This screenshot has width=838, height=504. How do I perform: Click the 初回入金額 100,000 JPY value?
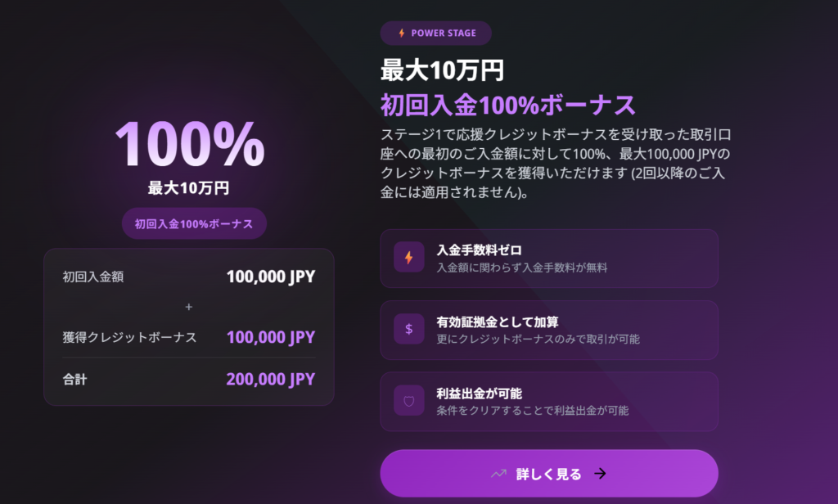tap(270, 277)
